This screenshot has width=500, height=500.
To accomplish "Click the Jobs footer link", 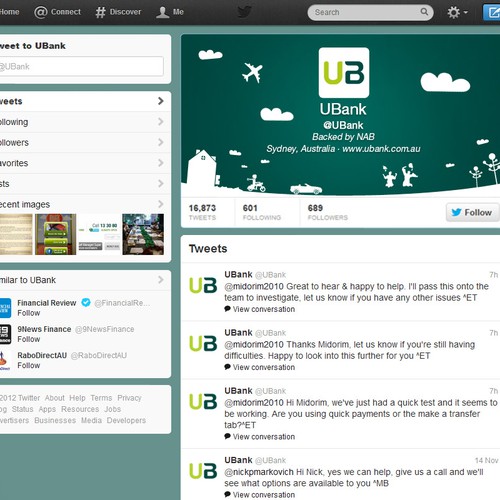I will pos(113,409).
